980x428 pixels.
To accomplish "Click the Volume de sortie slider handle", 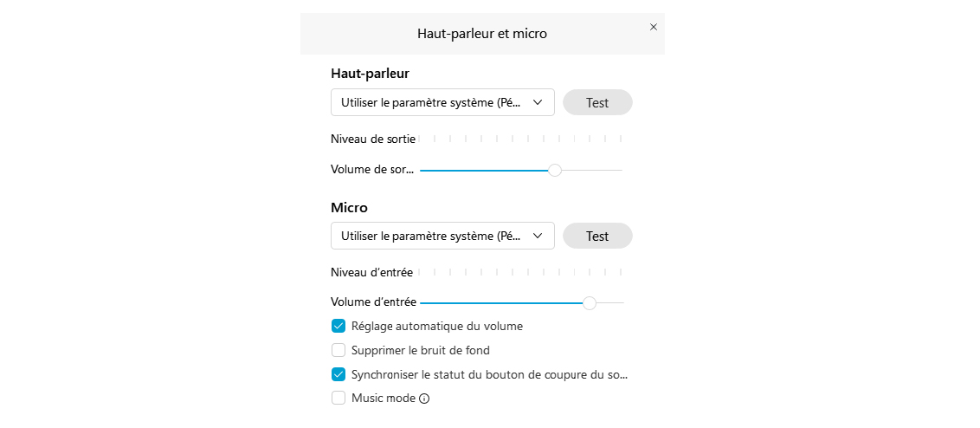I will tap(554, 170).
